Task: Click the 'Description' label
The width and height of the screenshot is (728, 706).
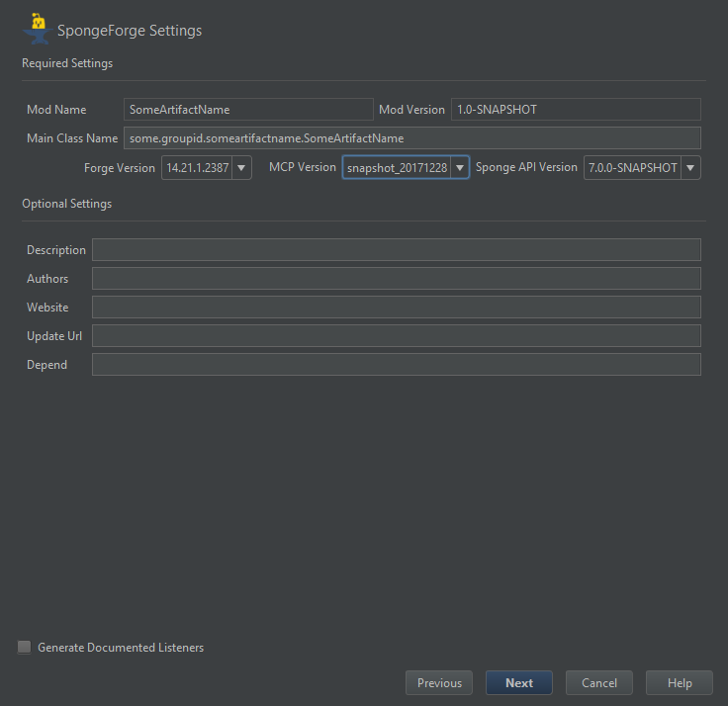Action: (x=56, y=250)
